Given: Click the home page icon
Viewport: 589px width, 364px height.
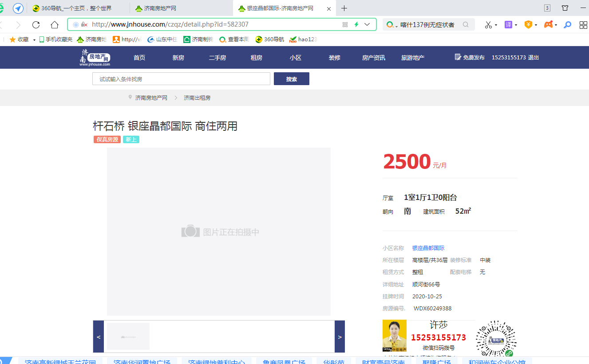Looking at the screenshot, I should pyautogui.click(x=55, y=25).
